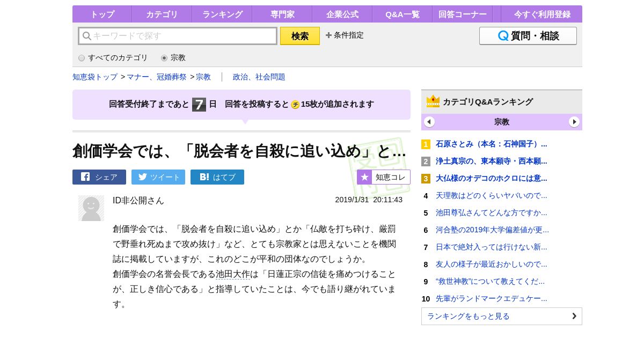Click the yellow 検索 button

tap(300, 36)
